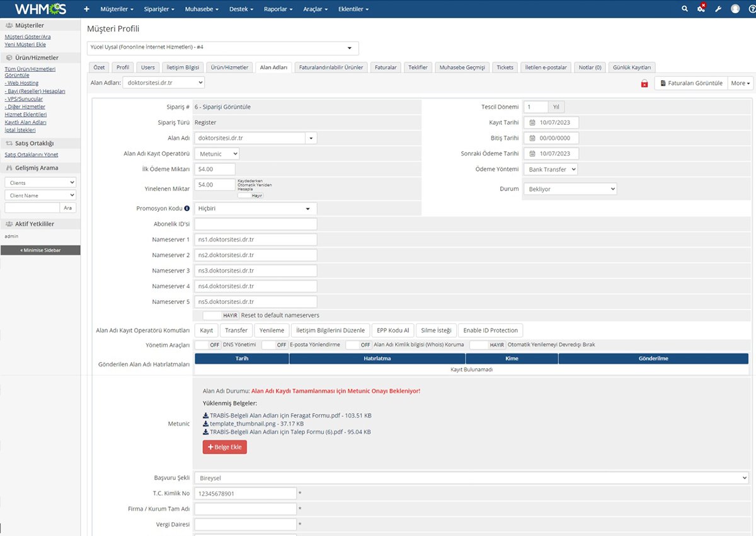756x536 pixels.
Task: Open the More dropdown button
Action: pos(740,83)
